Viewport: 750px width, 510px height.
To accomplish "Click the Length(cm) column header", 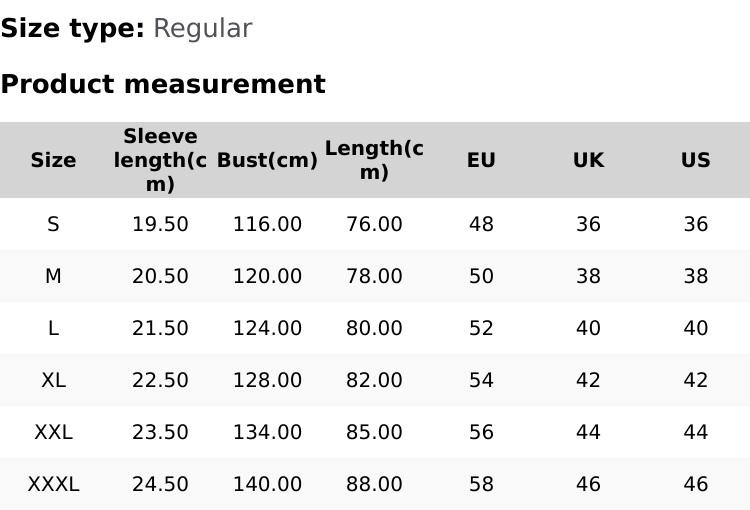I will click(374, 160).
